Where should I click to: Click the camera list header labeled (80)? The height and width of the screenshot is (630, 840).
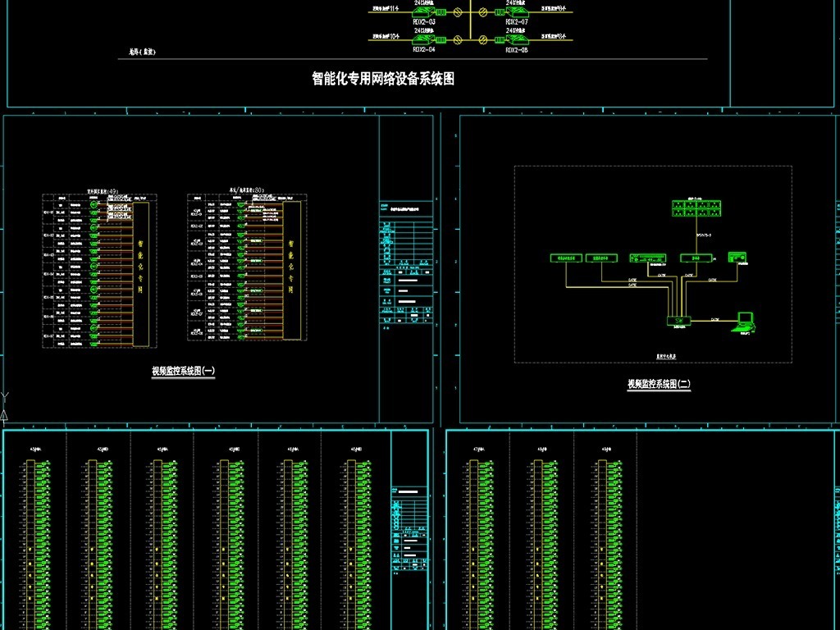click(251, 191)
